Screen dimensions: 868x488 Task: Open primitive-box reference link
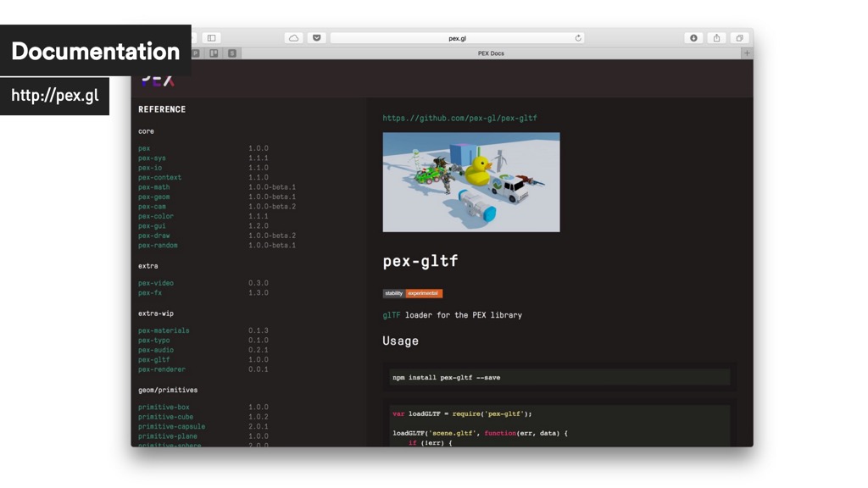[x=164, y=408]
